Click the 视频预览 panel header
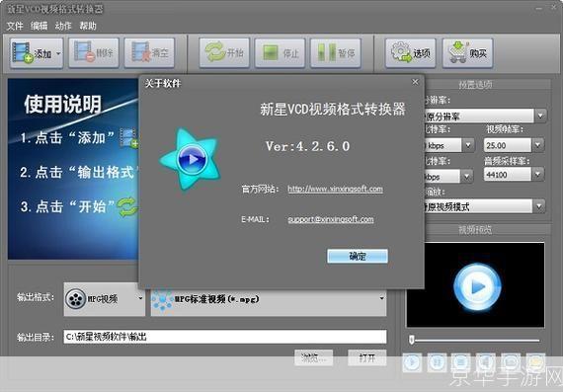Image resolution: width=563 pixels, height=392 pixels. [x=475, y=230]
